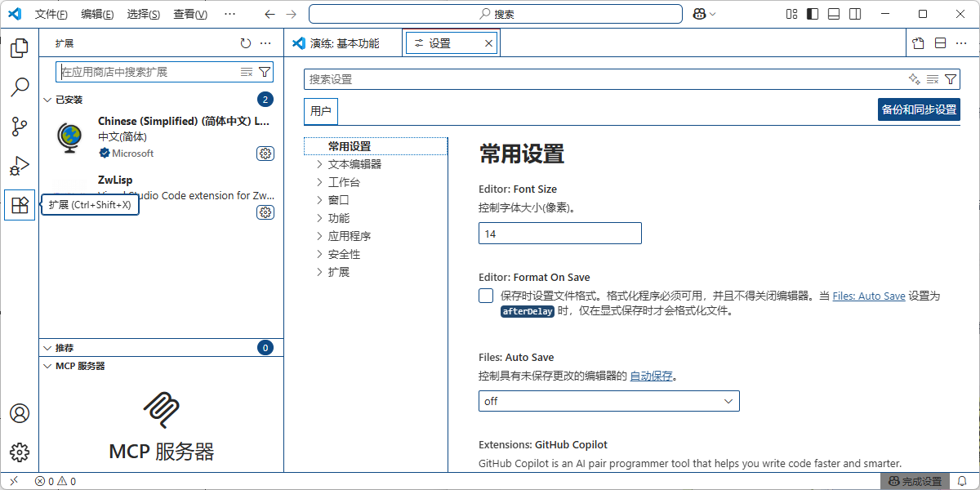Open the Manage gear in activity bar

[x=20, y=452]
